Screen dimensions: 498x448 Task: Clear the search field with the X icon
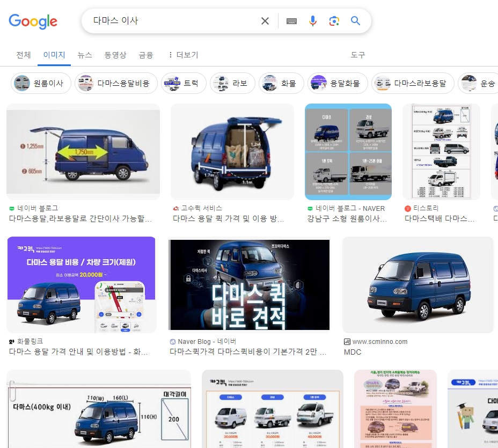pyautogui.click(x=265, y=21)
